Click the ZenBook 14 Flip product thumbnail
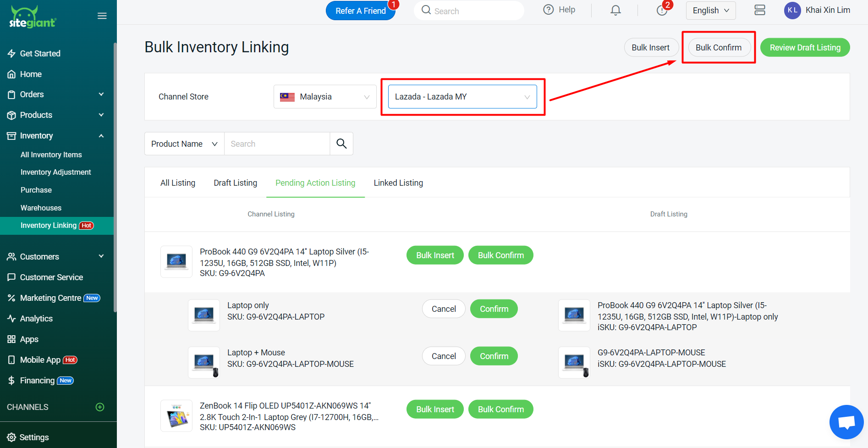The width and height of the screenshot is (868, 448). (x=176, y=416)
